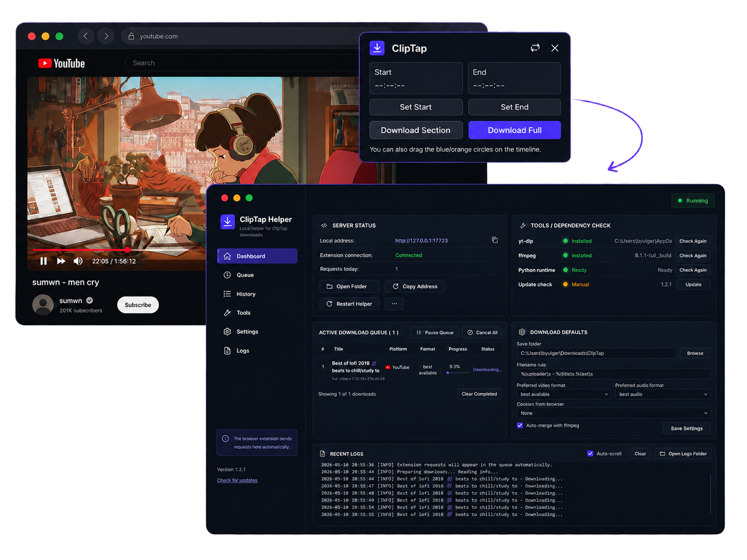Viewport: 747px width, 560px height.
Task: Click the Clear Completed button
Action: [479, 394]
